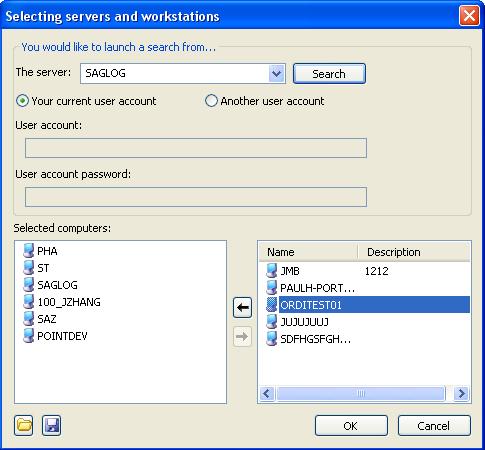Image resolution: width=485 pixels, height=450 pixels.
Task: Select the PHA computer icon
Action: pyautogui.click(x=29, y=251)
